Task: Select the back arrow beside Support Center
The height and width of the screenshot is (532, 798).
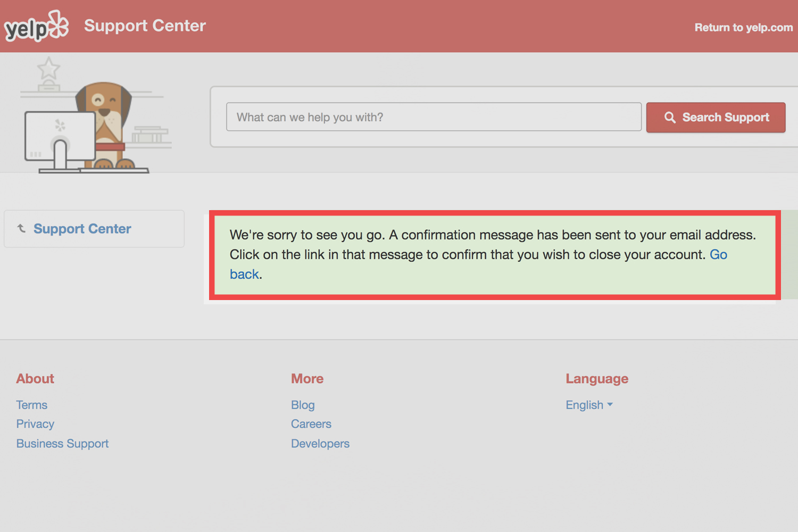Action: pos(22,228)
